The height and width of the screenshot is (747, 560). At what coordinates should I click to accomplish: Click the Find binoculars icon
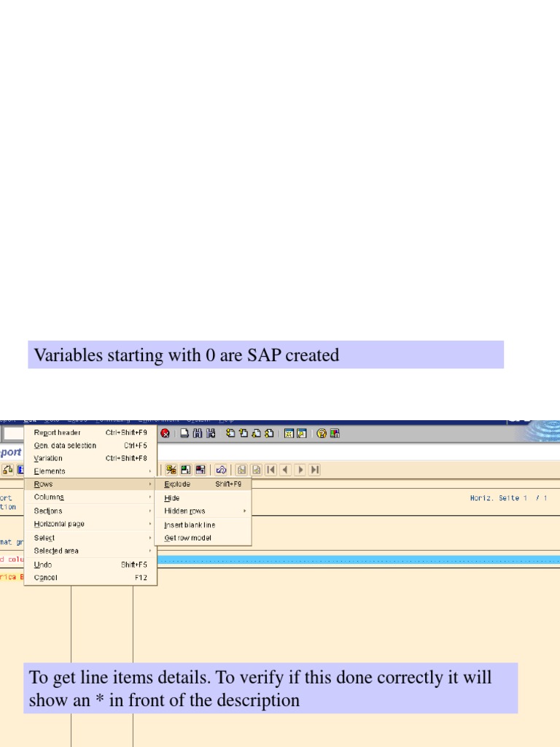pos(197,433)
